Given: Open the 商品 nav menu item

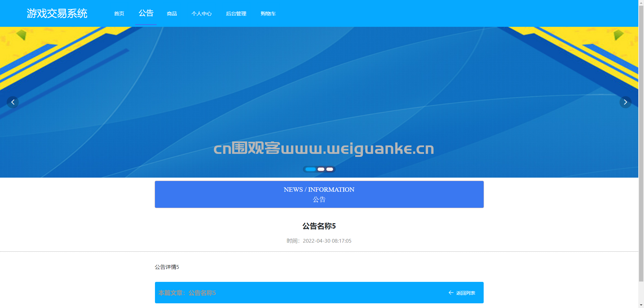Looking at the screenshot, I should [x=172, y=13].
